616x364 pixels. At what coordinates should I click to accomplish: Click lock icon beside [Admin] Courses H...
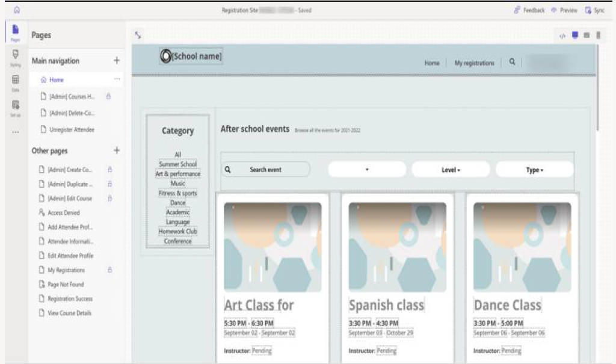click(108, 96)
